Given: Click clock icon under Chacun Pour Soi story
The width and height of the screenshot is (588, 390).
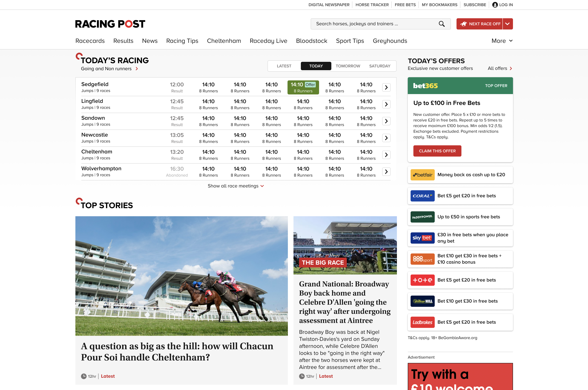Looking at the screenshot, I should coord(84,376).
